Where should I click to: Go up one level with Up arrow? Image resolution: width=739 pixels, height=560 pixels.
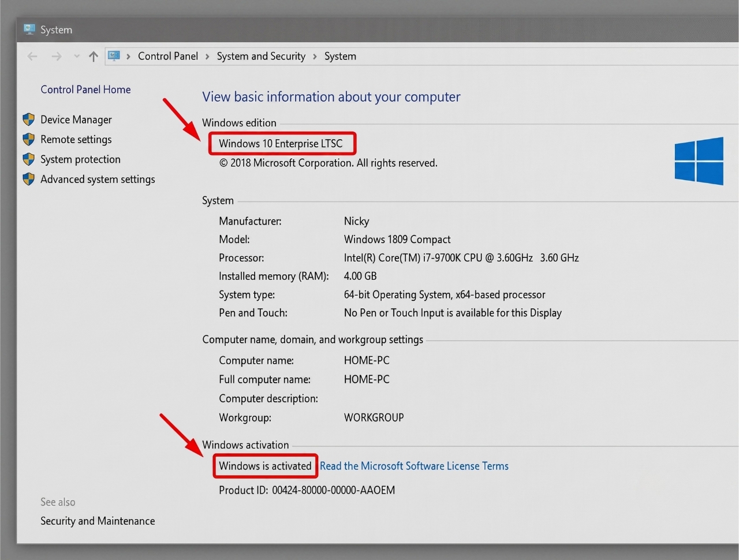click(94, 56)
